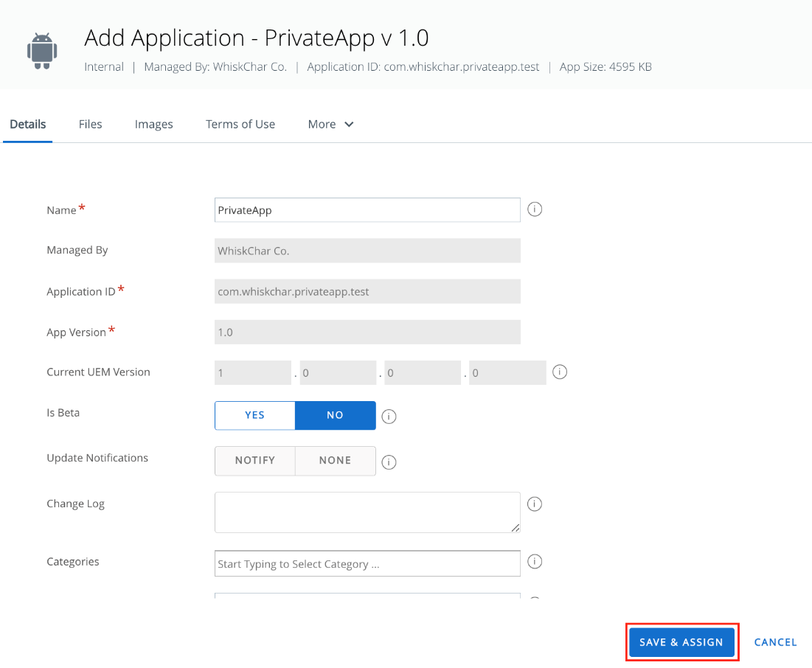Click the Save & Assign button
This screenshot has width=812, height=668.
[x=681, y=642]
